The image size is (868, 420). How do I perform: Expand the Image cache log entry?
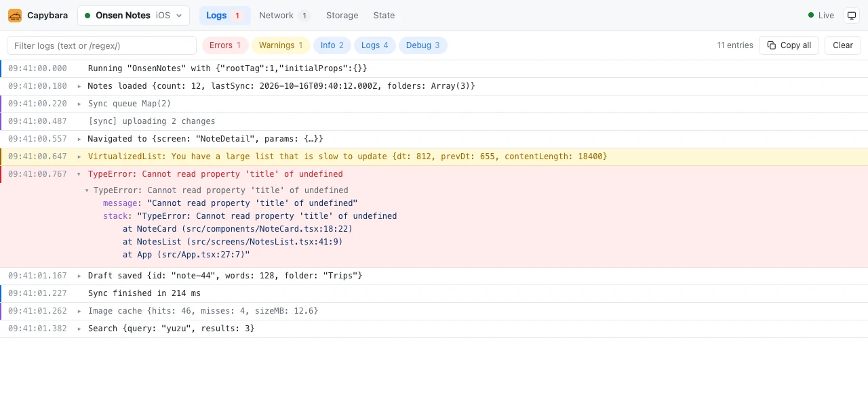(x=79, y=311)
